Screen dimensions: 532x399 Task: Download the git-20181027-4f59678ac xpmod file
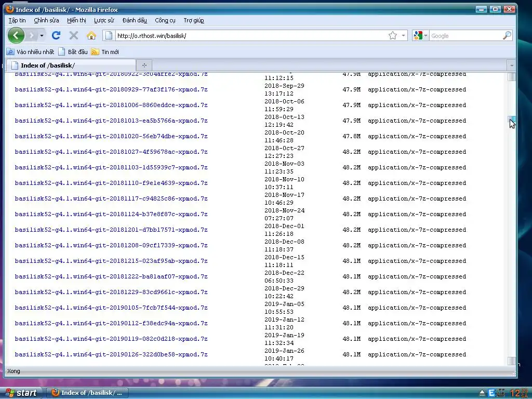[111, 152]
